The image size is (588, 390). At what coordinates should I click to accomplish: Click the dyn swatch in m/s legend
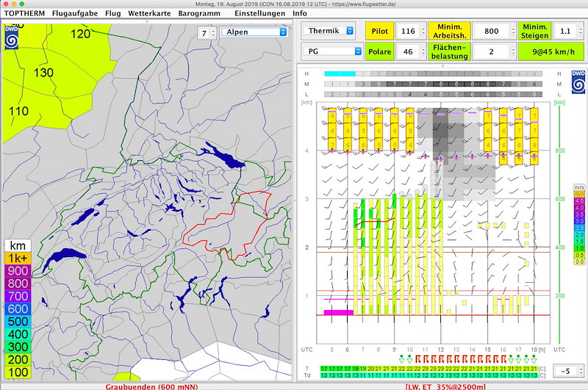579,194
